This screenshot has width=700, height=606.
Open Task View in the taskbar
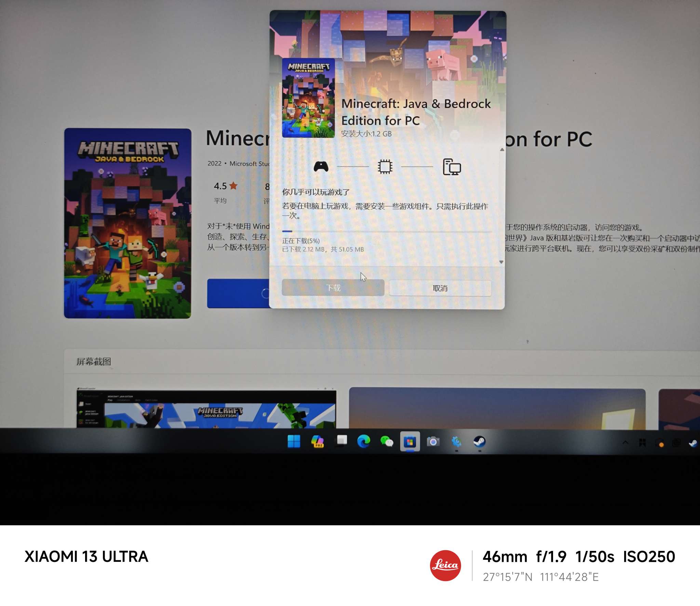[x=341, y=441]
